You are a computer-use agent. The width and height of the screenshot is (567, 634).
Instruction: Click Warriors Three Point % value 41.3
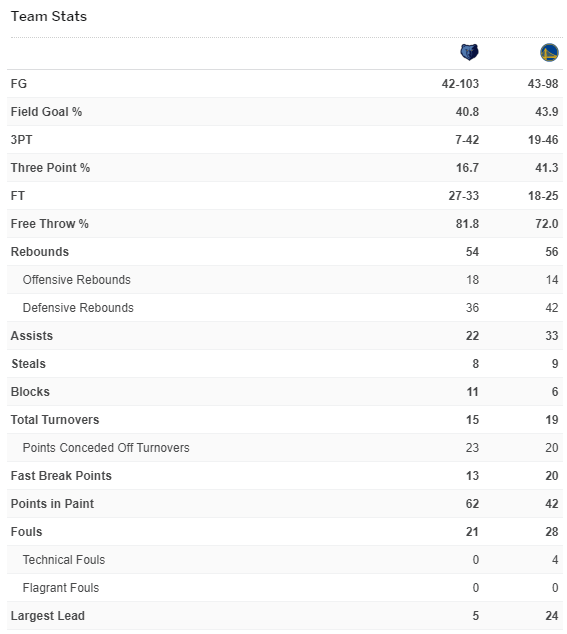pyautogui.click(x=547, y=168)
